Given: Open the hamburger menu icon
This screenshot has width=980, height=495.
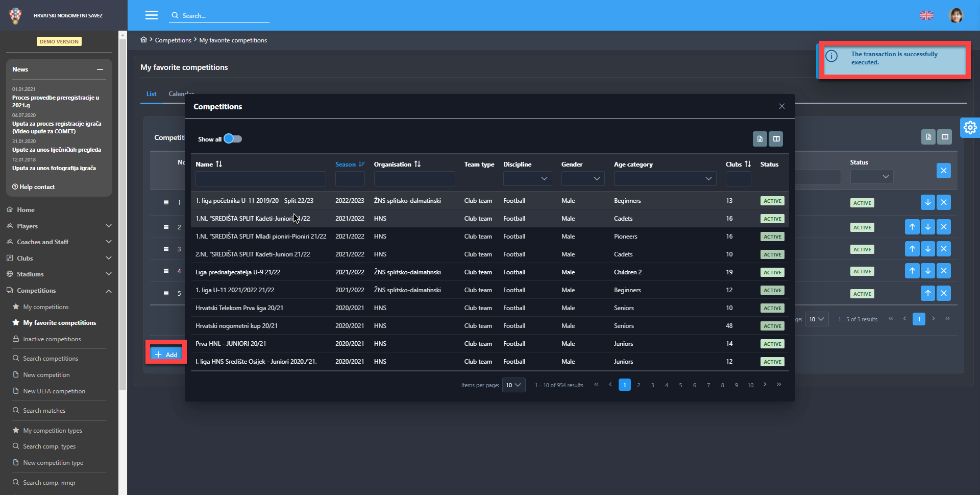Looking at the screenshot, I should click(x=152, y=15).
